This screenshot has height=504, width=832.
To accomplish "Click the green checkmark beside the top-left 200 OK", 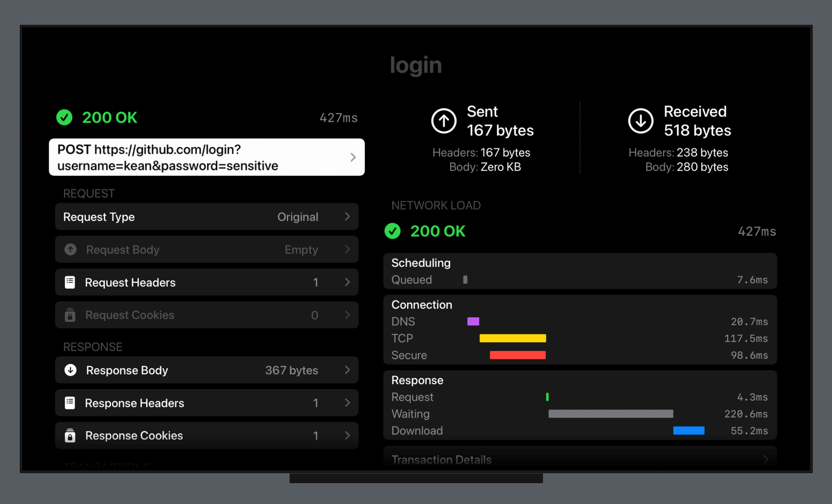I will 64,118.
